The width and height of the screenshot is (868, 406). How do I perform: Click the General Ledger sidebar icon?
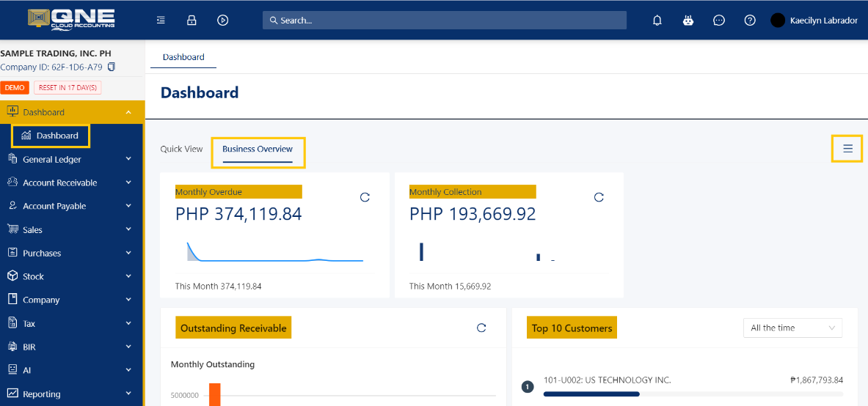[12, 159]
